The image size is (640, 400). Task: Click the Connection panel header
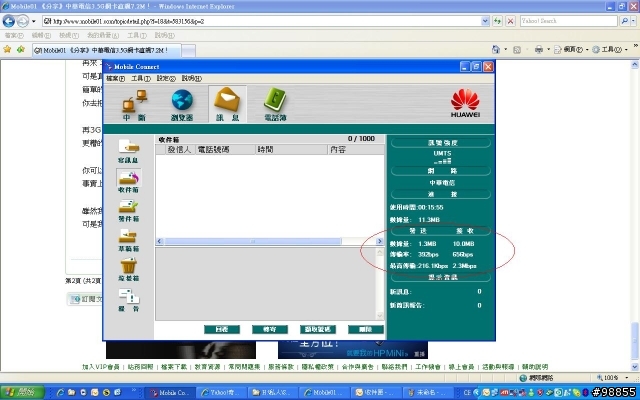(x=441, y=194)
